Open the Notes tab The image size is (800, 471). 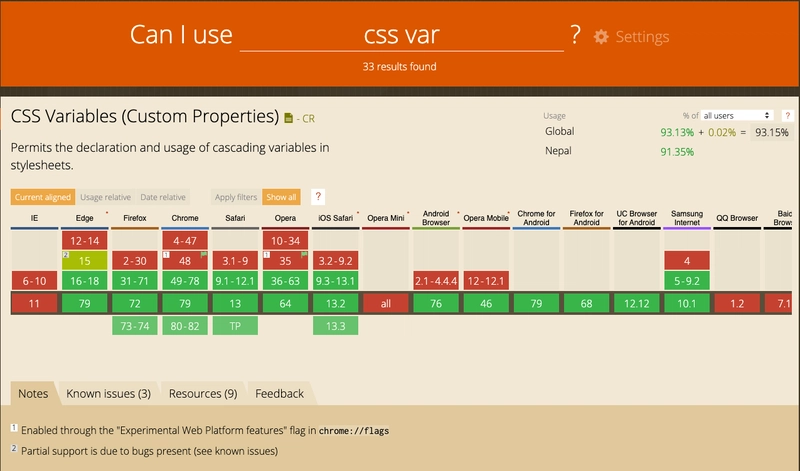(x=33, y=393)
